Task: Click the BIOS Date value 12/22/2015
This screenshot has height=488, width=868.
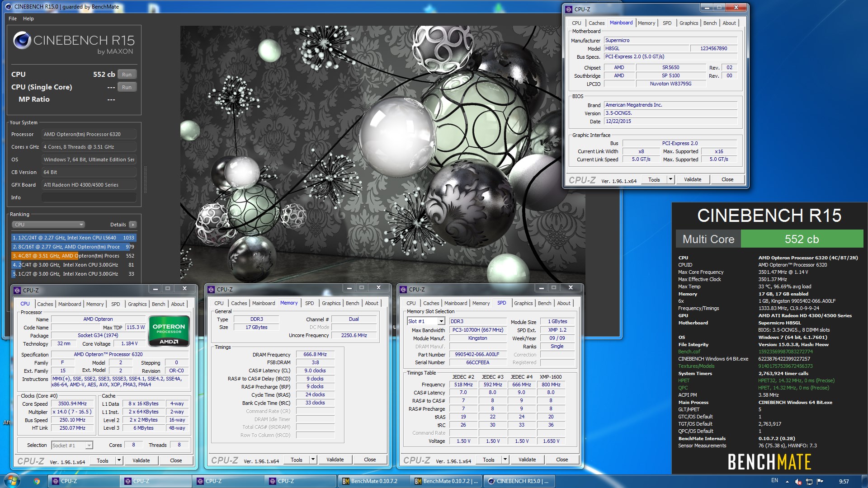Action: [671, 122]
